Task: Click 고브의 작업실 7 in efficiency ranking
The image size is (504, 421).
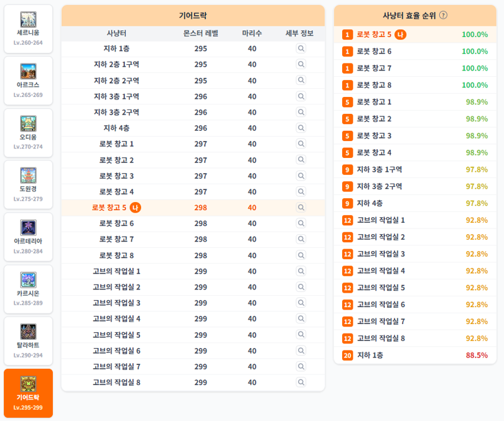Action: (415, 322)
